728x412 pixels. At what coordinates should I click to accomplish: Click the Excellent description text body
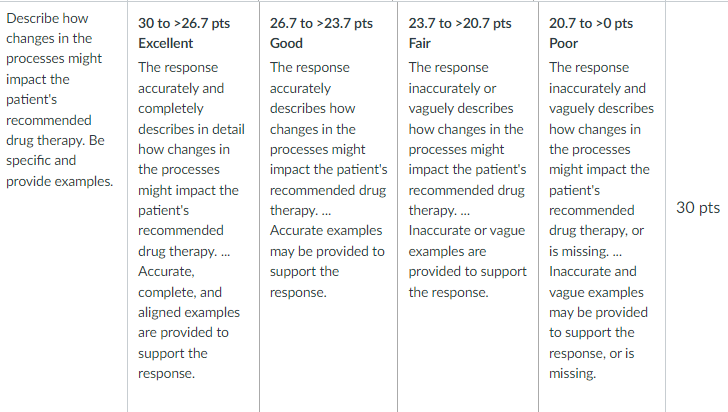coord(191,220)
